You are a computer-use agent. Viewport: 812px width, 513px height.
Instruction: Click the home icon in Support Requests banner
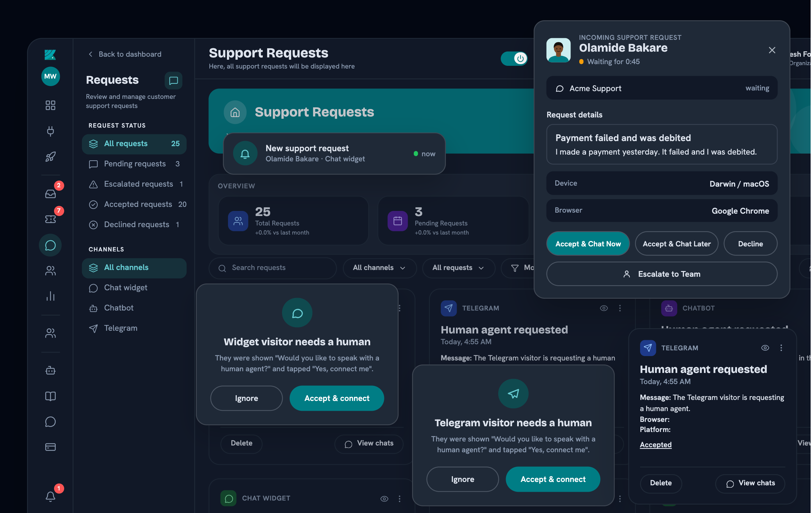235,112
